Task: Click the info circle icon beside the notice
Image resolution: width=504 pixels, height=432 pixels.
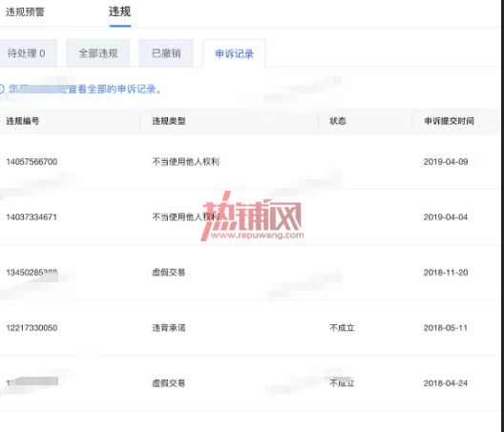Action: [1, 89]
